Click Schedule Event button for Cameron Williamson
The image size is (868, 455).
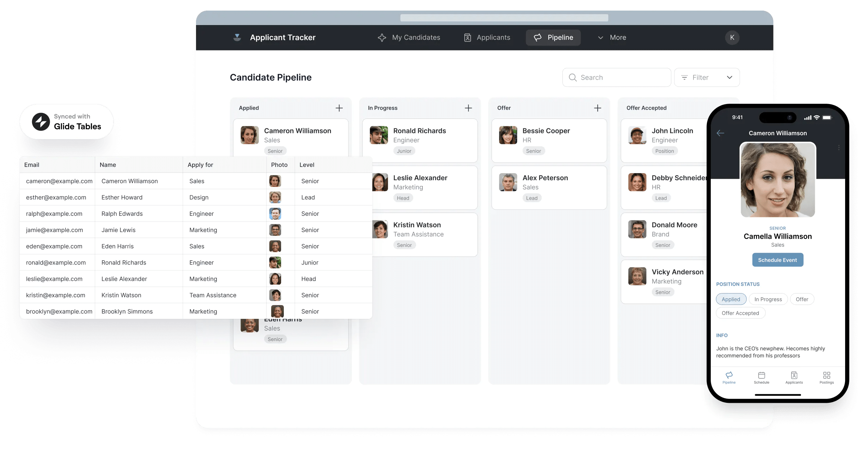click(x=777, y=260)
